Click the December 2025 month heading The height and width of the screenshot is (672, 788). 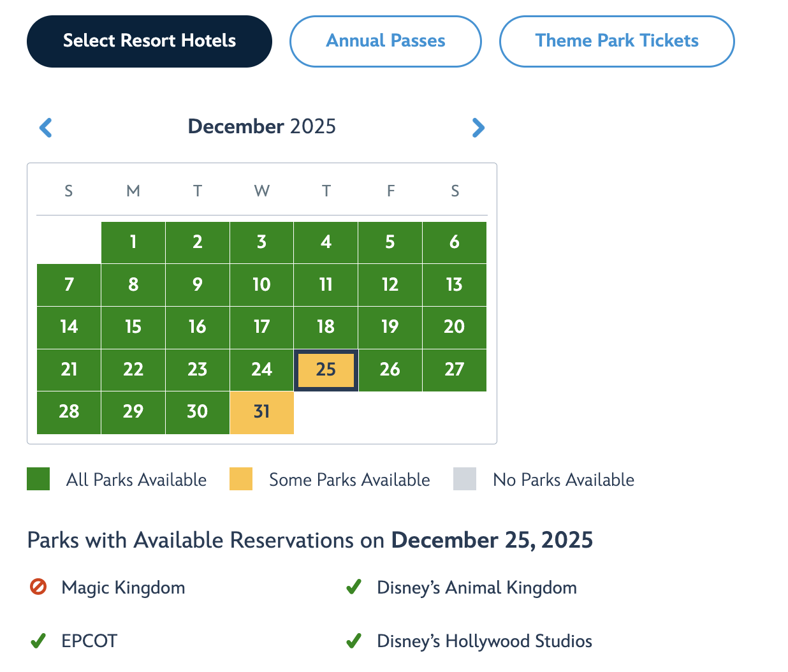[x=261, y=126]
